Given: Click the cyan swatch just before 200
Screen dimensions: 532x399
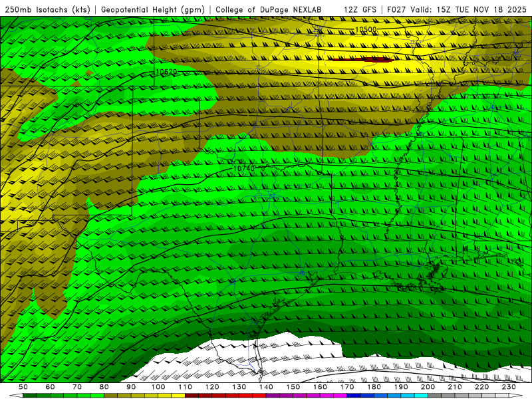Looking at the screenshot, I should click(421, 396).
